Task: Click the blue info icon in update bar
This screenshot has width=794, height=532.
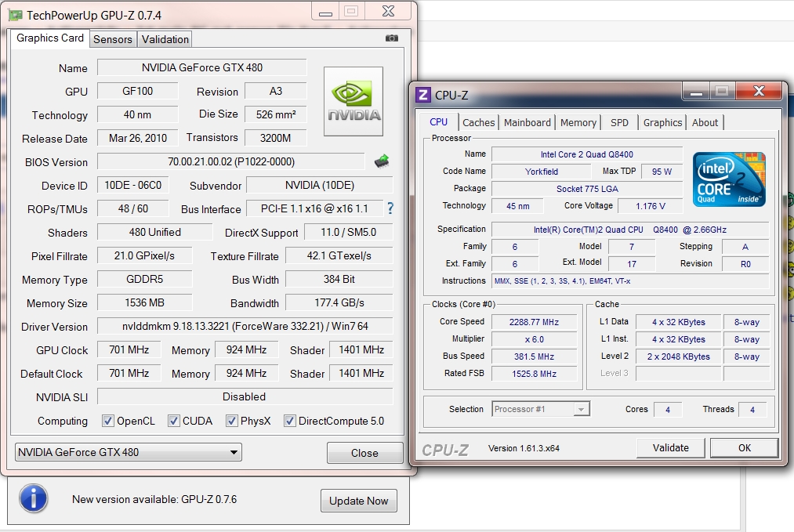Action: (34, 498)
